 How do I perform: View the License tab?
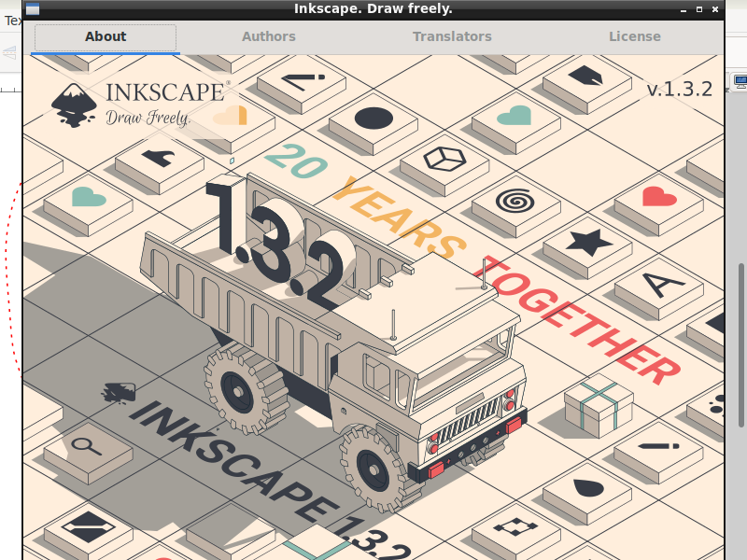pyautogui.click(x=635, y=36)
